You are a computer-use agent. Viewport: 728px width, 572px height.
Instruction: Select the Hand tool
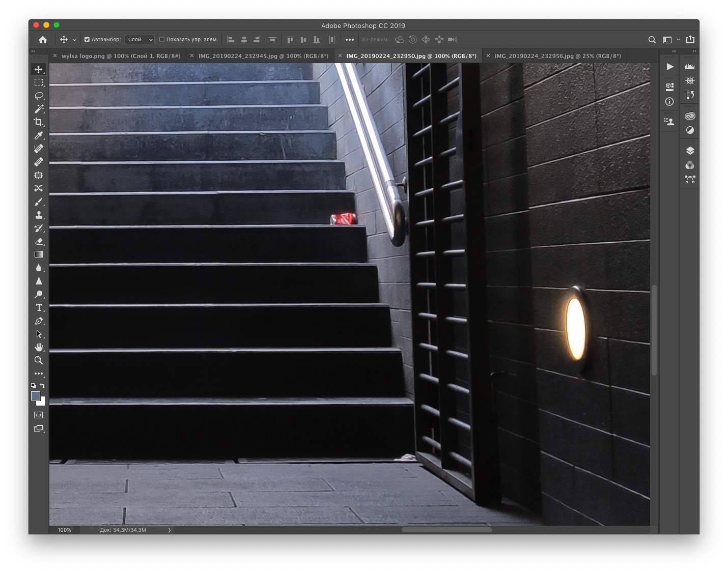(x=39, y=347)
